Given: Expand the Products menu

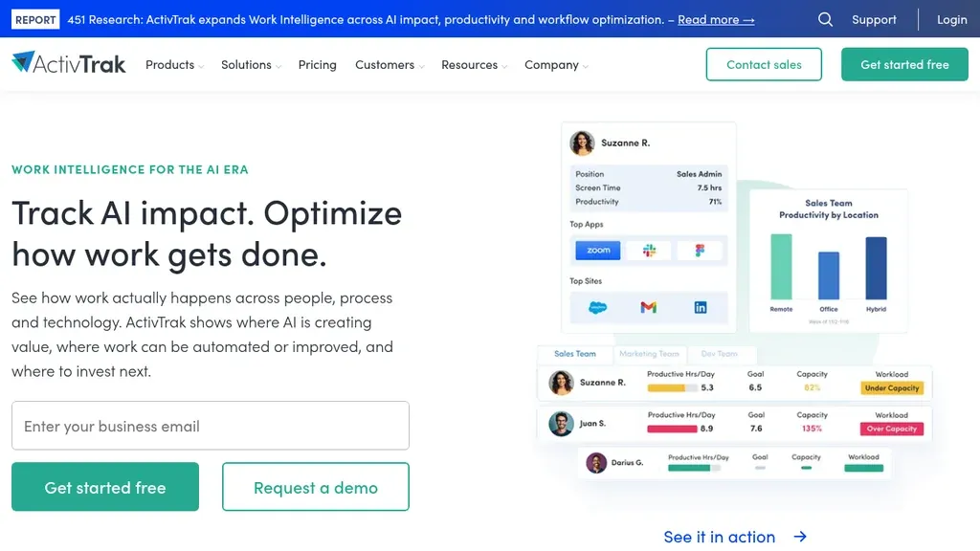Looking at the screenshot, I should pos(174,65).
